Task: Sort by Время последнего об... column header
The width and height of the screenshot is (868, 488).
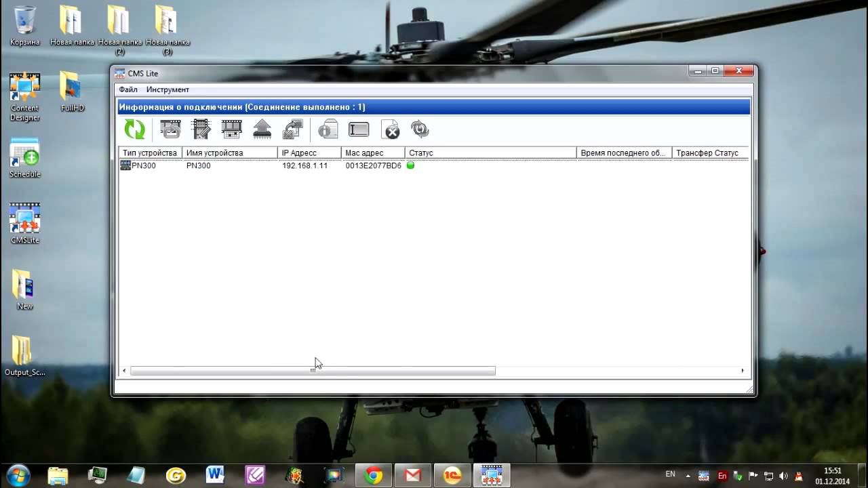Action: click(625, 153)
